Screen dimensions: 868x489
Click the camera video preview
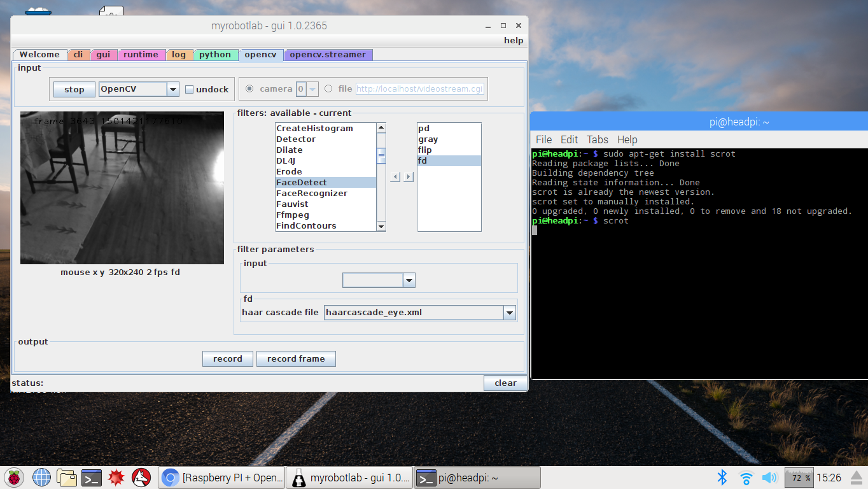point(122,188)
